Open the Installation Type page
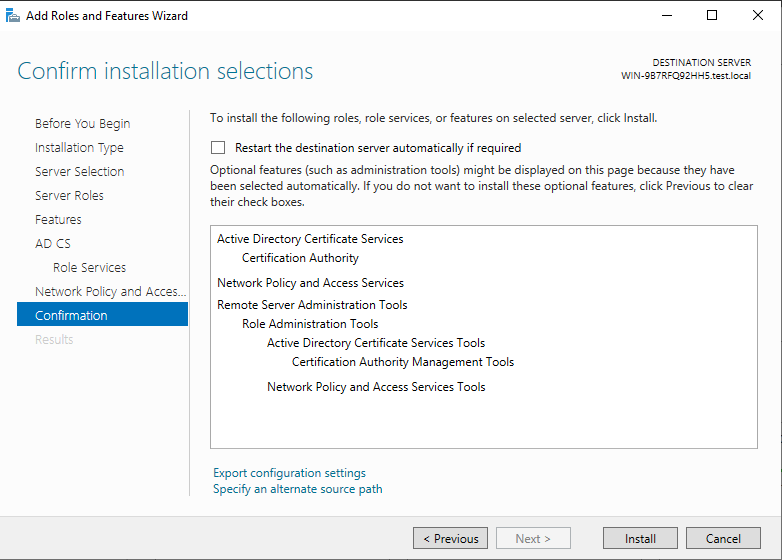Image resolution: width=782 pixels, height=560 pixels. tap(79, 147)
